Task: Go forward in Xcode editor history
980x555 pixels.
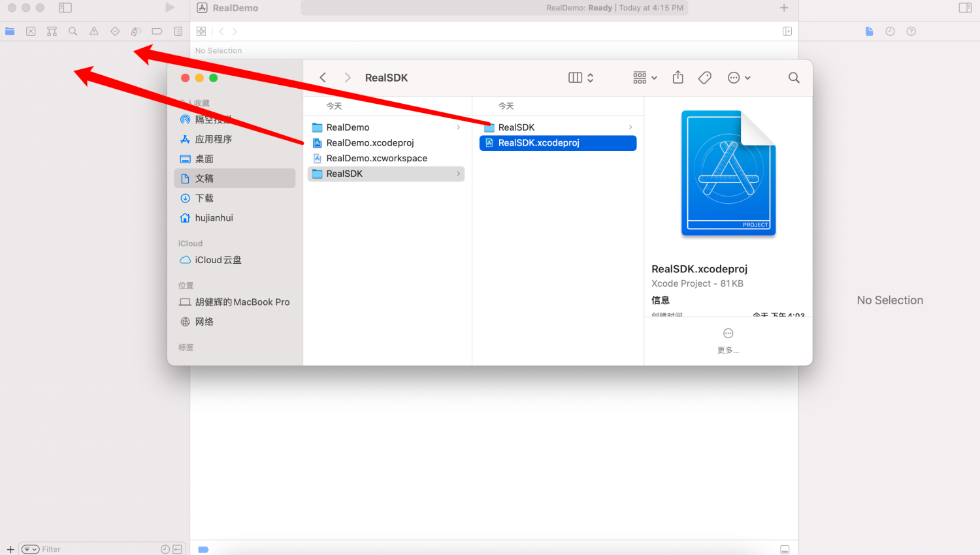Action: click(x=235, y=31)
